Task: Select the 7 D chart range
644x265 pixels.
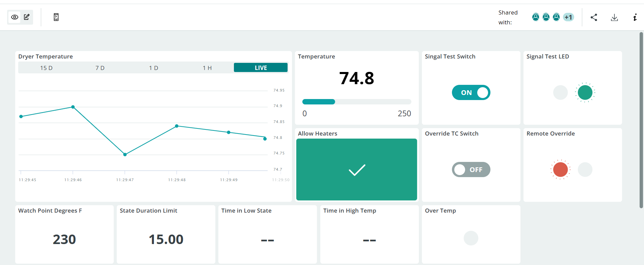Action: point(100,68)
